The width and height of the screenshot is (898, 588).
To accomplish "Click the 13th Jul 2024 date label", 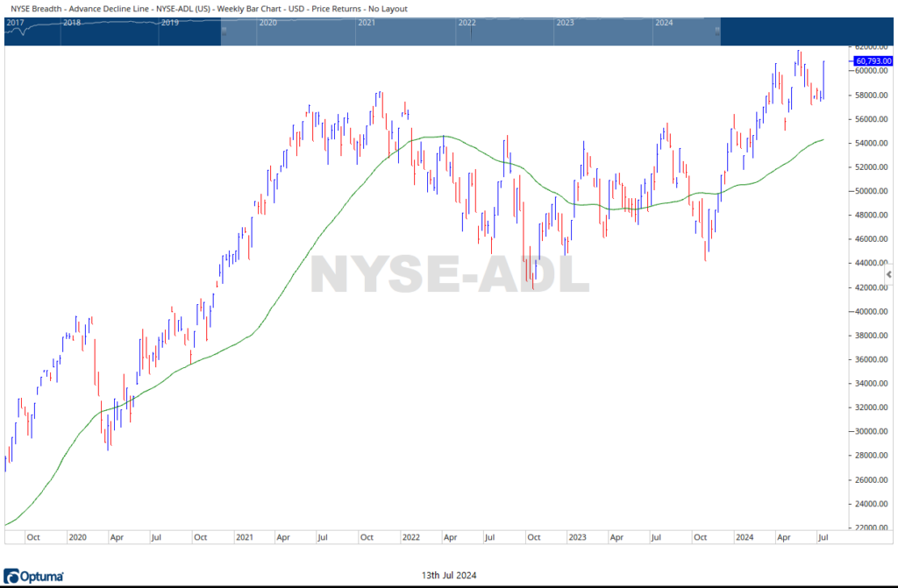I will 448,575.
